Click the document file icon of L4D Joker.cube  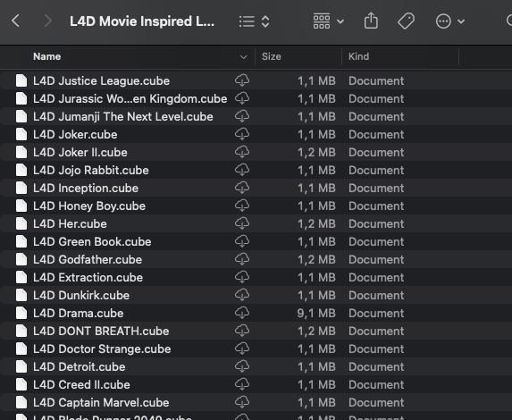(21, 134)
